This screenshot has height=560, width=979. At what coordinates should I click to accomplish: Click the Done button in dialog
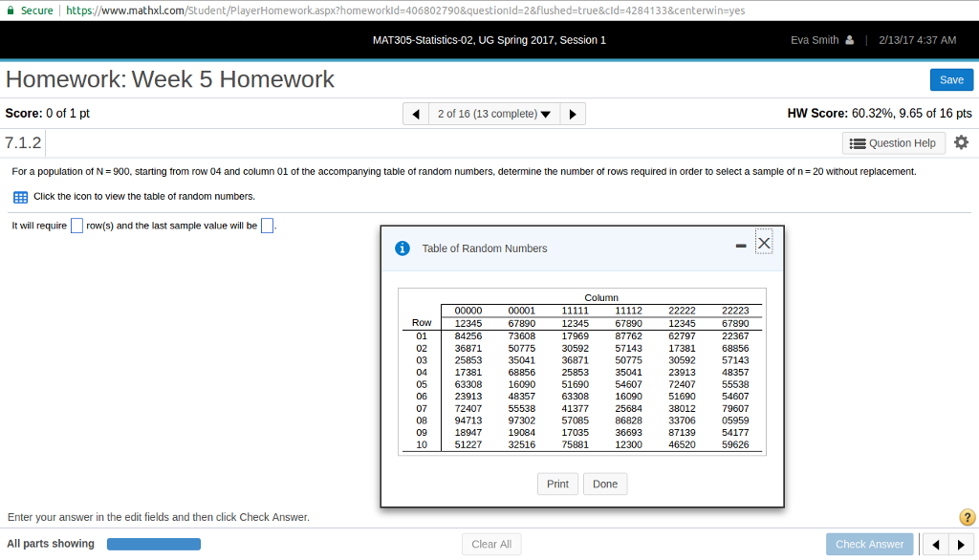click(x=605, y=484)
